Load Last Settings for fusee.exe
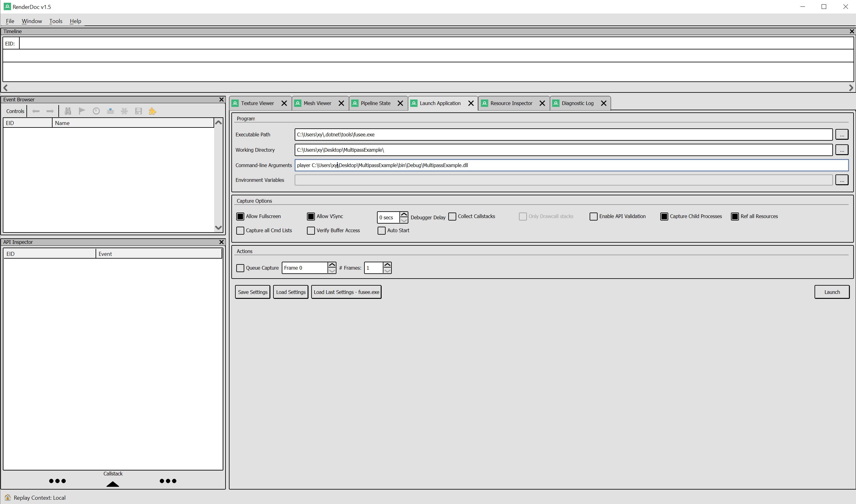Image resolution: width=856 pixels, height=504 pixels. coord(346,291)
